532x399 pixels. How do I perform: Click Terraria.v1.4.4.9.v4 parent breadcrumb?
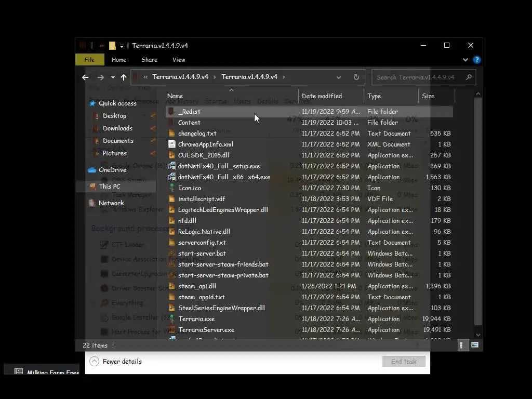coord(180,77)
